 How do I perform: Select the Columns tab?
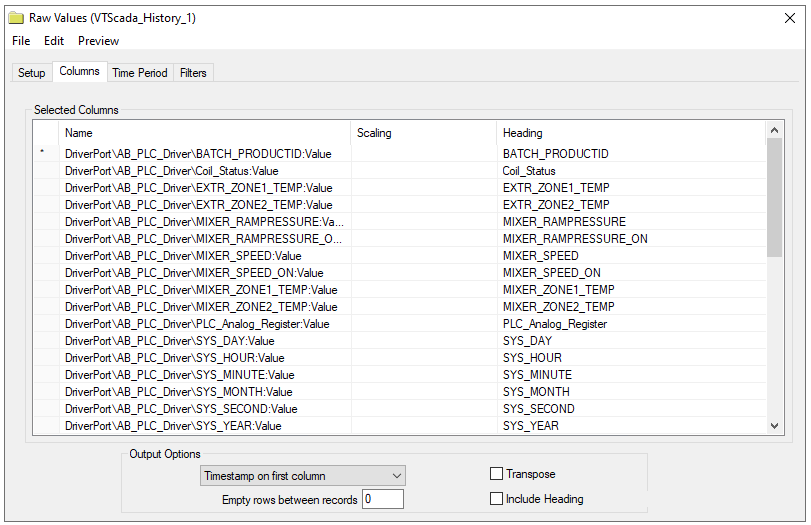coord(79,71)
